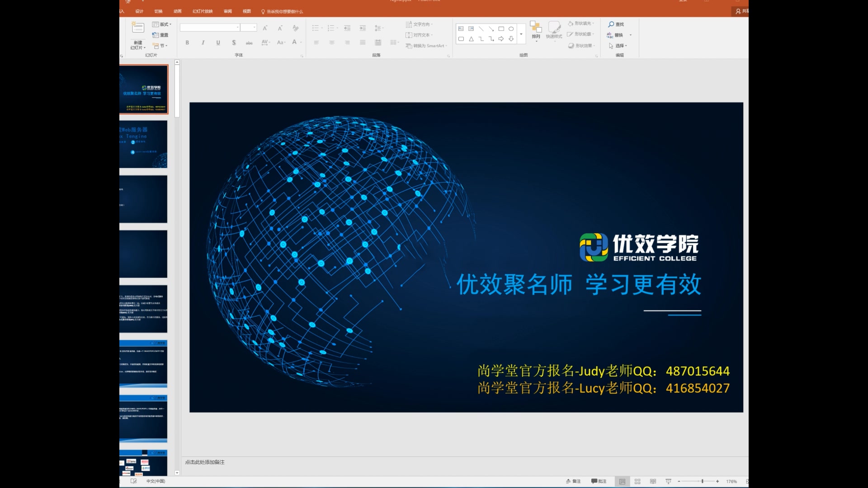The image size is (868, 488).
Task: Click the Comments (批注) button
Action: 599,482
